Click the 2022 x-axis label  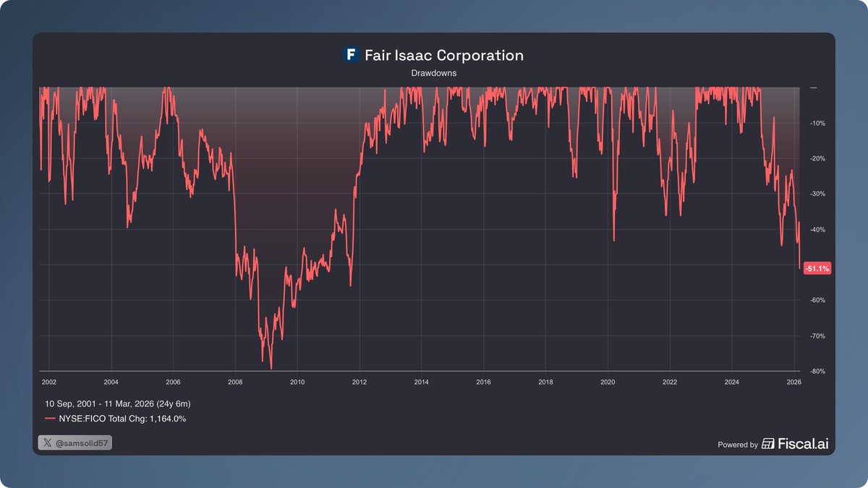671,381
